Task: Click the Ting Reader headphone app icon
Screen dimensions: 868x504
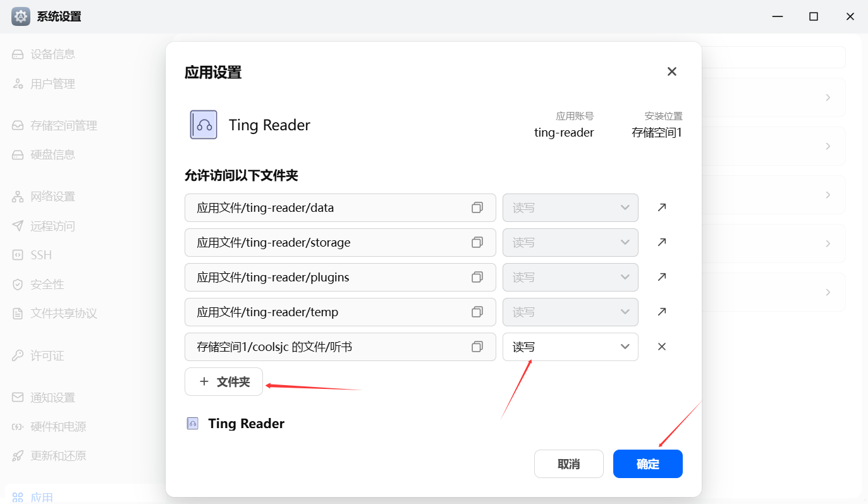Action: point(204,125)
